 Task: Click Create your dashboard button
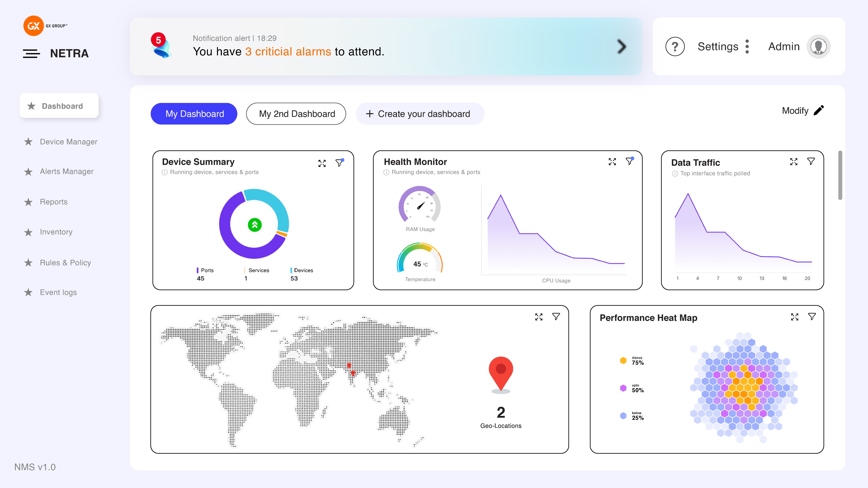pos(420,114)
